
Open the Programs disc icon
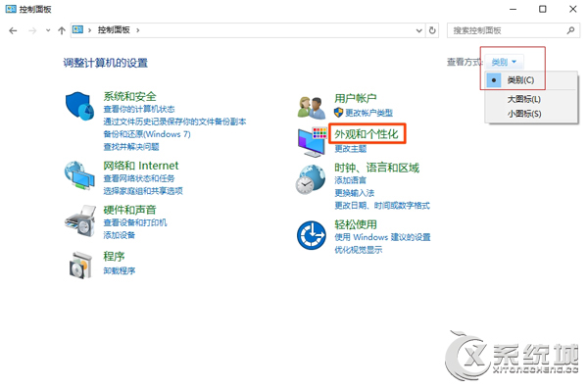(x=81, y=266)
